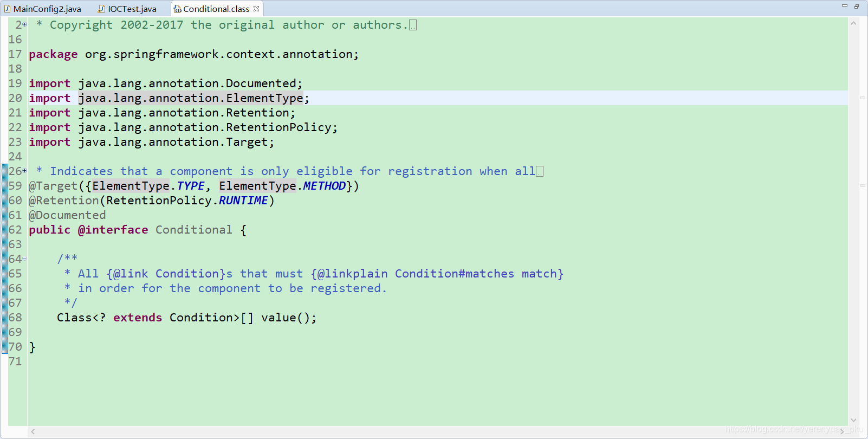Click the Condition#matches link text in the comment
Viewport: 868px width, 439px height.
(x=454, y=274)
